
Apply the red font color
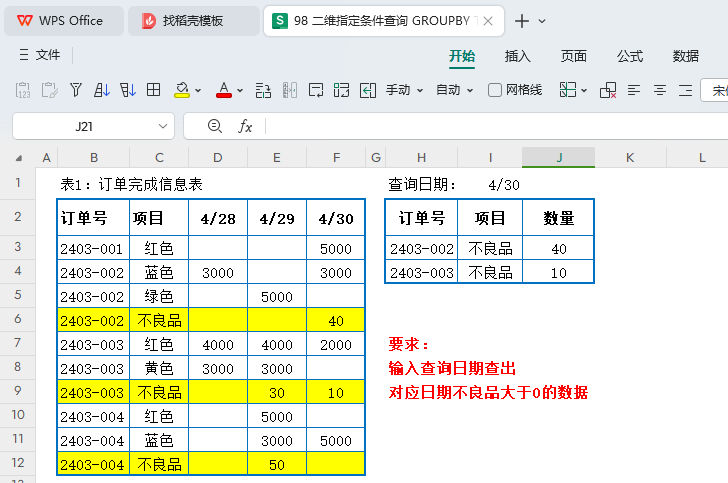tap(224, 90)
